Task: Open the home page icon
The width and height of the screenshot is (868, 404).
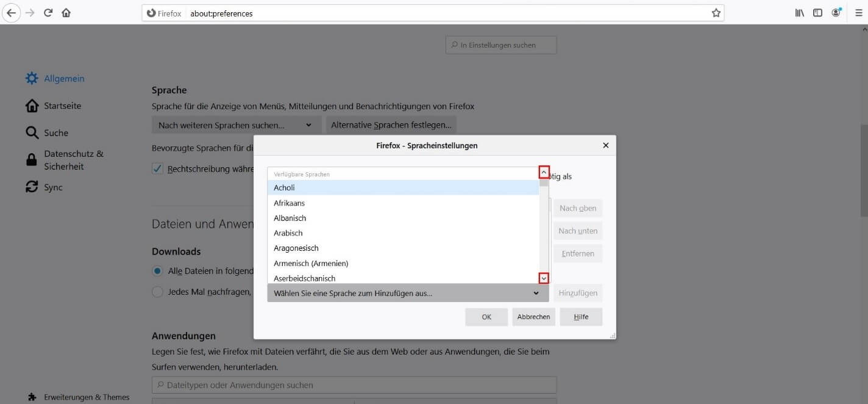Action: 66,13
